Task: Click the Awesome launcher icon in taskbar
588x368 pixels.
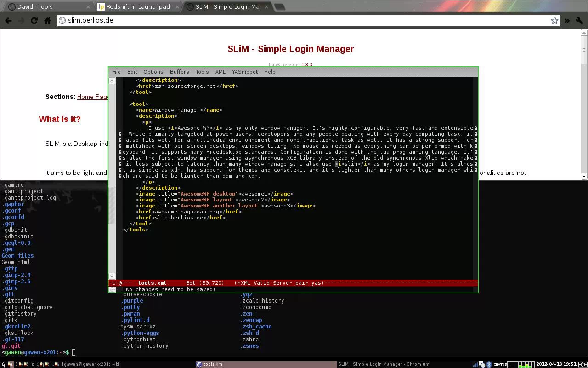Action: (4, 364)
